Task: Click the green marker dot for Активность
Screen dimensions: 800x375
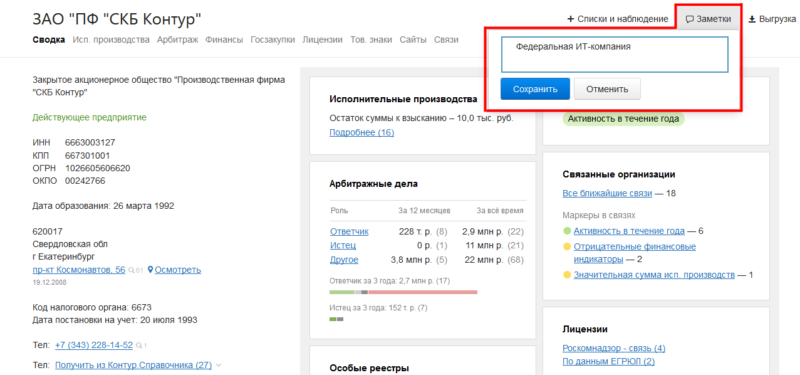Action: 566,231
